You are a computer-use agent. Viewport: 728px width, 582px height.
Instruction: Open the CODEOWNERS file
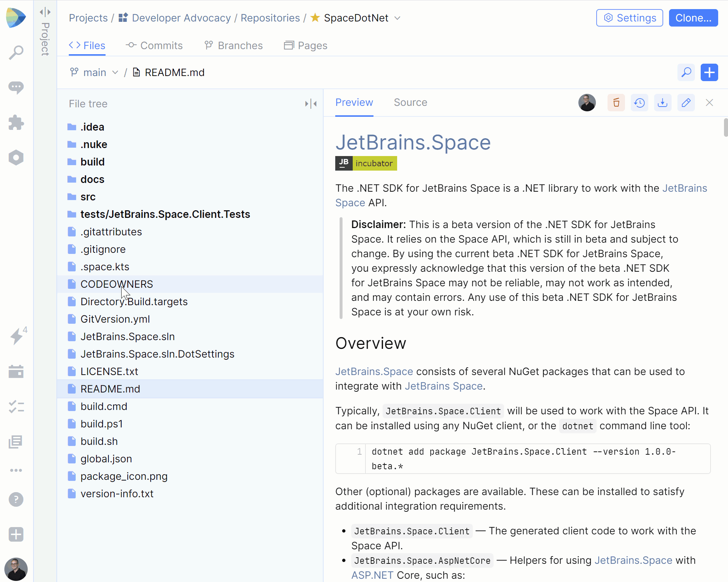coord(190,284)
